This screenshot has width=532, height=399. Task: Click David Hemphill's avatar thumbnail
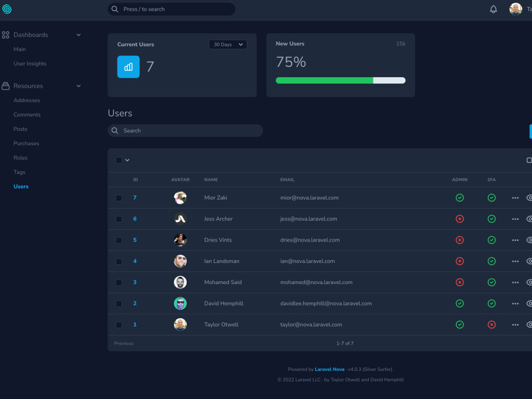pos(180,303)
